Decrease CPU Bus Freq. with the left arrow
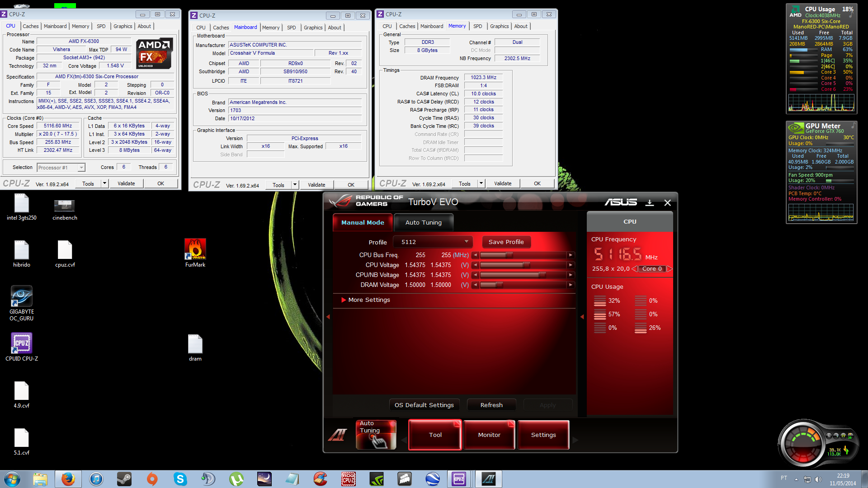The image size is (868, 488). click(x=475, y=255)
